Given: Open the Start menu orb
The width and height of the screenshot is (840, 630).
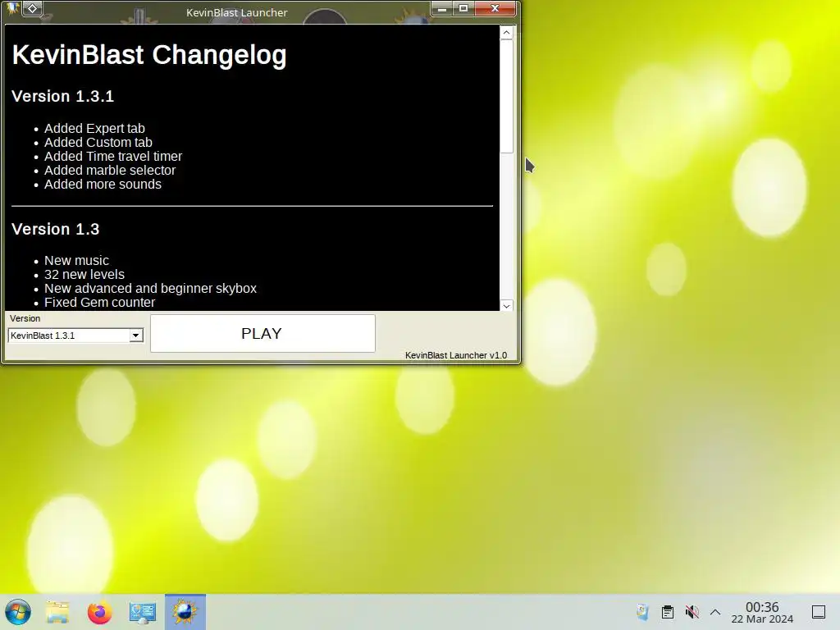Looking at the screenshot, I should click(18, 612).
